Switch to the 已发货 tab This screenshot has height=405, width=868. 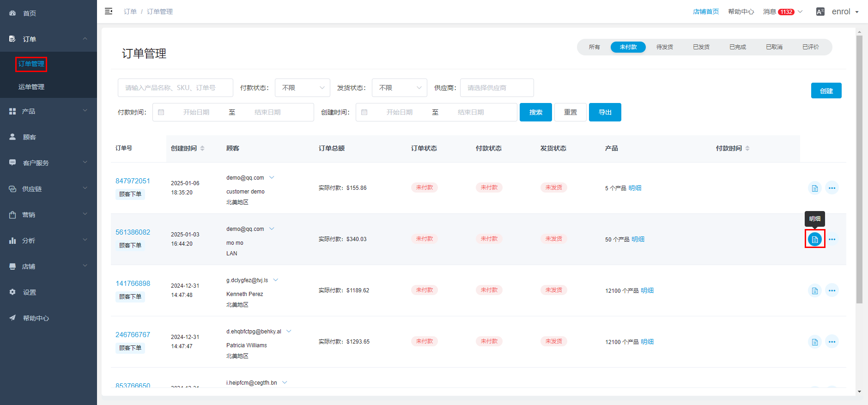(x=701, y=47)
